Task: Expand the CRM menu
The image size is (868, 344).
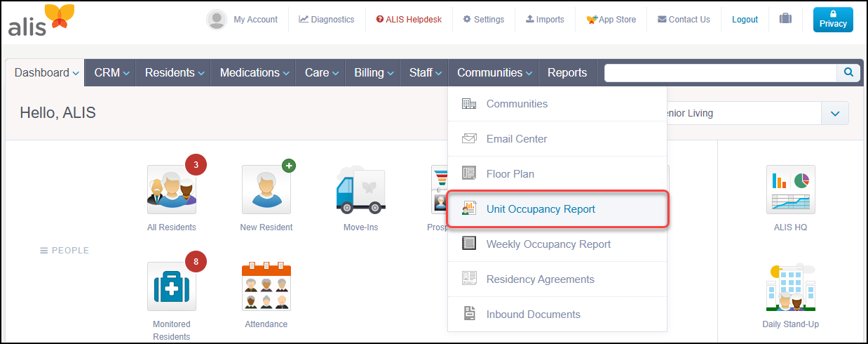Action: [112, 72]
